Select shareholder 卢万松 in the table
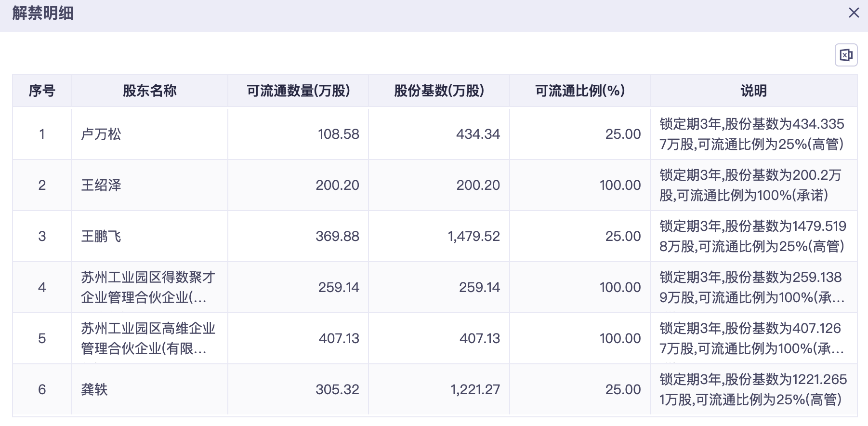 (x=101, y=134)
